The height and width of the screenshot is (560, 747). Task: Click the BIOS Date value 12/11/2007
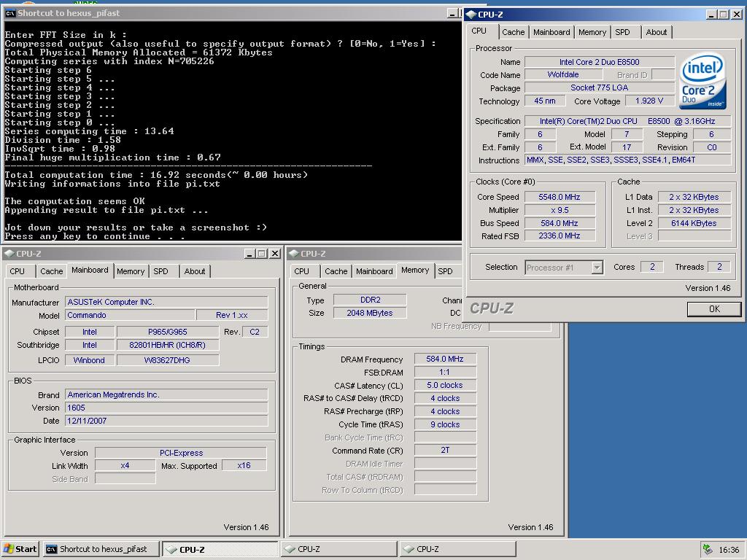[166, 421]
